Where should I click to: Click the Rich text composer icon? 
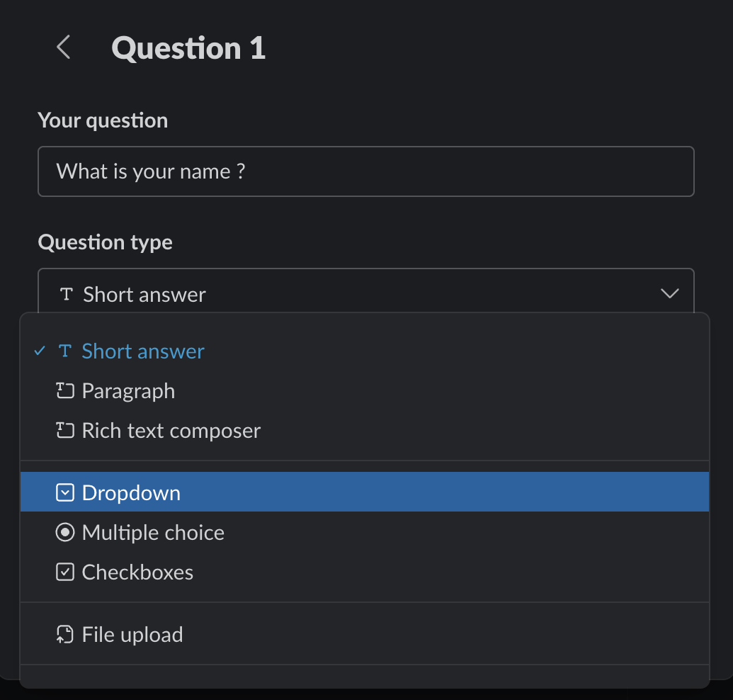pos(65,431)
